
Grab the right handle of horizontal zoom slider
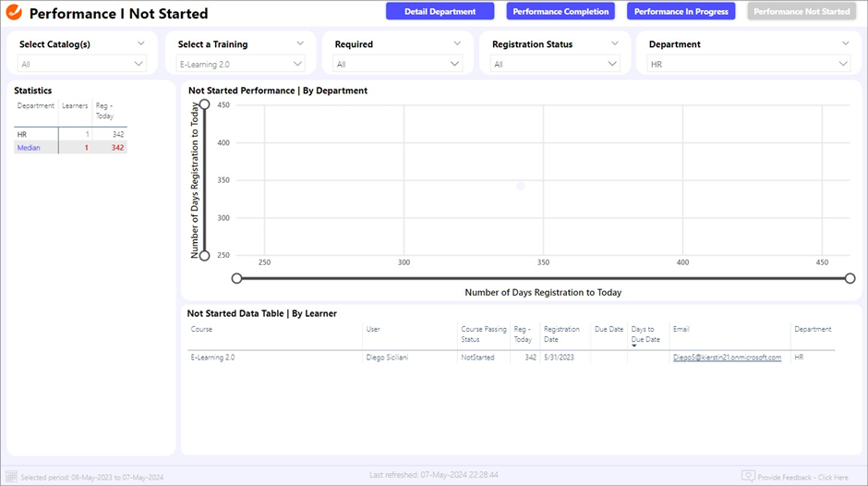coord(850,278)
